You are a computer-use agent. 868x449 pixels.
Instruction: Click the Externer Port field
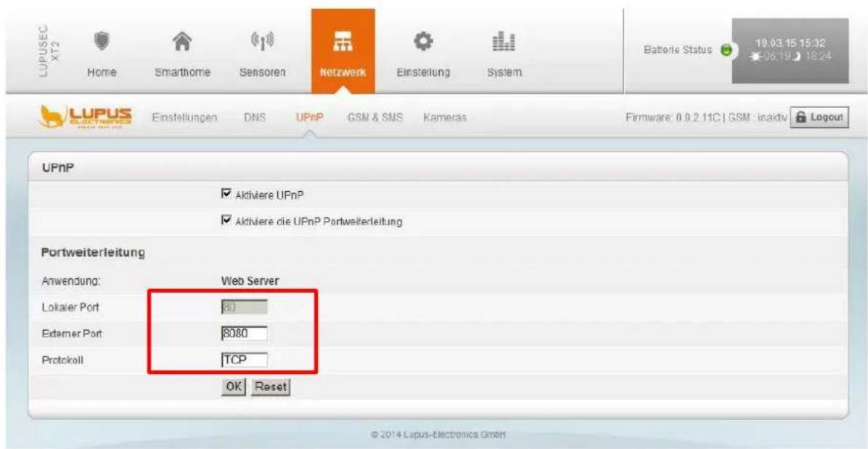pos(244,334)
